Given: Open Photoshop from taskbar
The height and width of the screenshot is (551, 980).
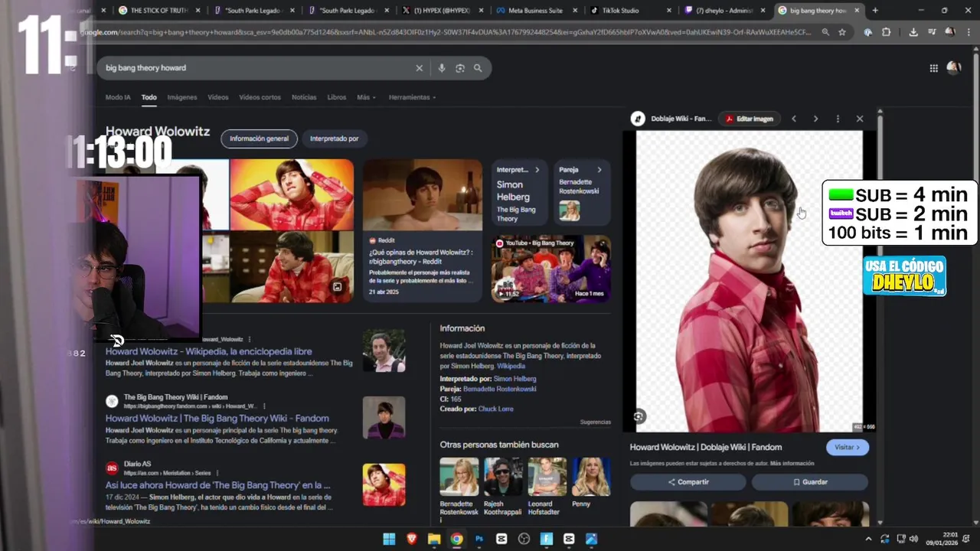Looking at the screenshot, I should pos(479,539).
